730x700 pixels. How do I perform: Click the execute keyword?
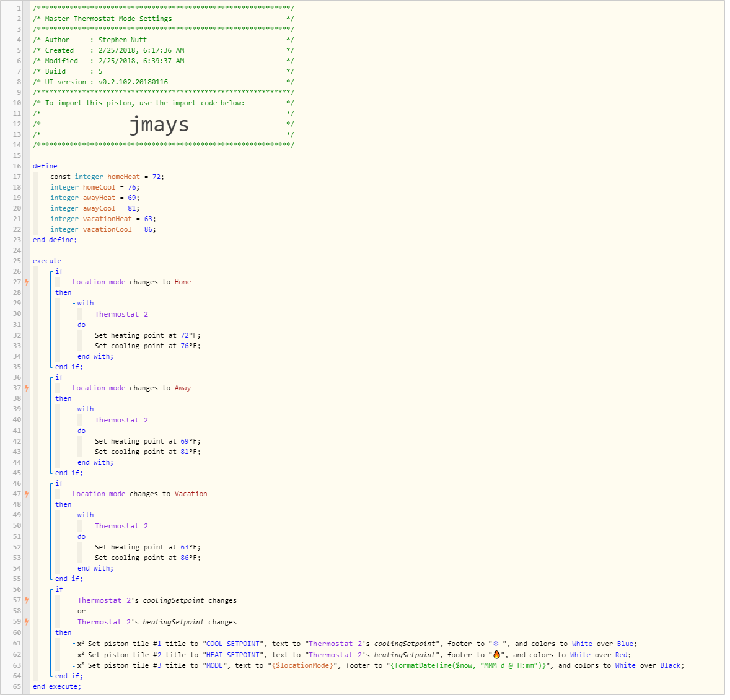point(47,261)
